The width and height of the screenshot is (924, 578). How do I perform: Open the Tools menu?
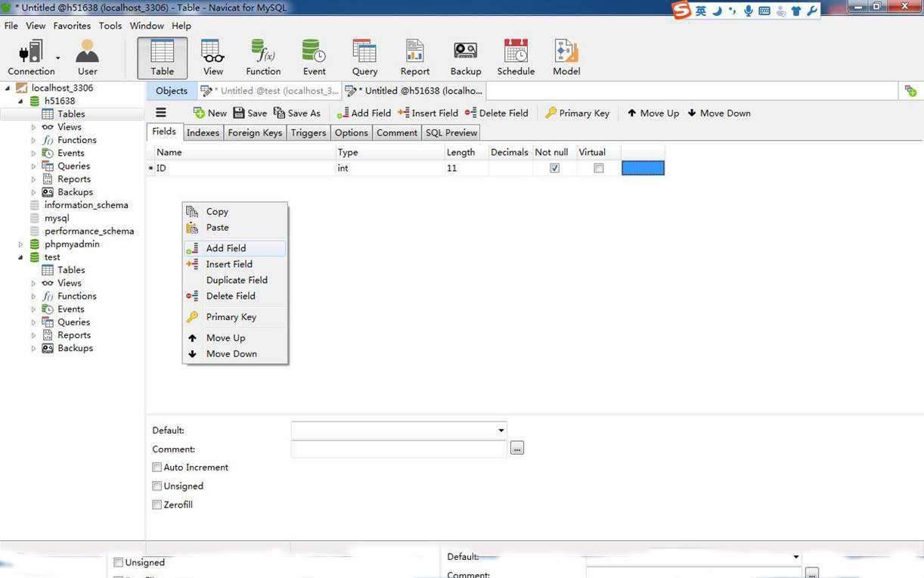click(110, 26)
